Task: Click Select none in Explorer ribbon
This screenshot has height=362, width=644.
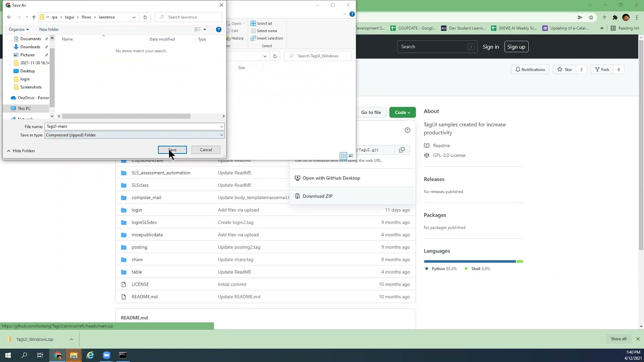Action: (263, 31)
